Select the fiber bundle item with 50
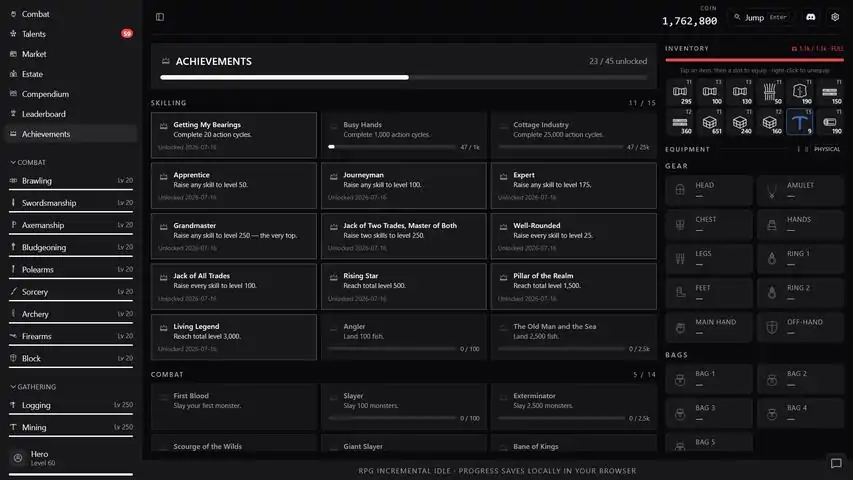This screenshot has height=480, width=853. point(769,92)
